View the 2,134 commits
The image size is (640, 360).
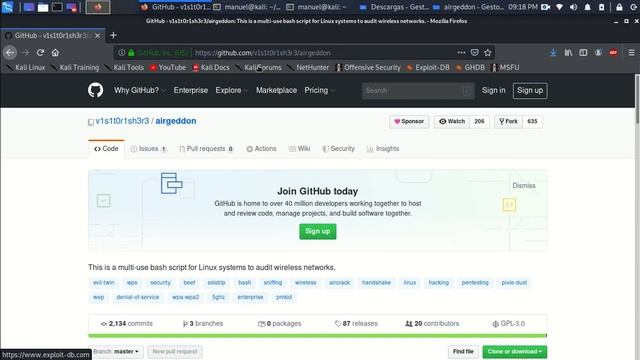(127, 324)
